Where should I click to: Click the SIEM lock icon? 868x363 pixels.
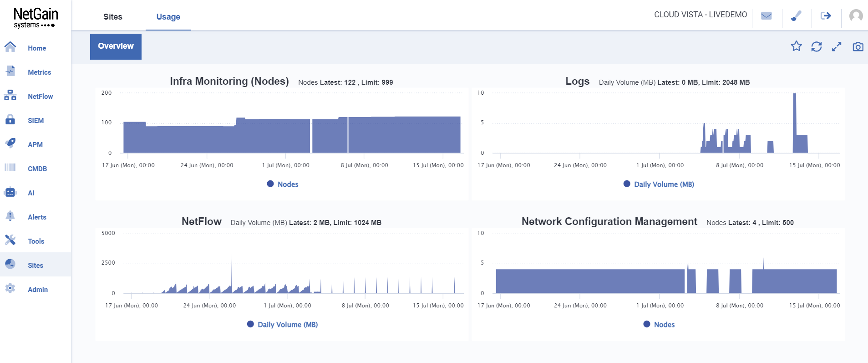coord(10,120)
